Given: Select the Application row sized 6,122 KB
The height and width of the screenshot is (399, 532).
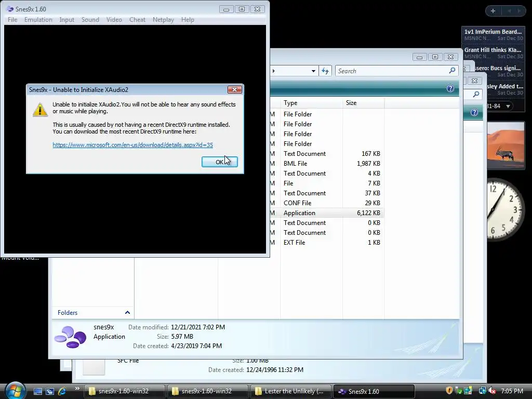Looking at the screenshot, I should point(327,212).
